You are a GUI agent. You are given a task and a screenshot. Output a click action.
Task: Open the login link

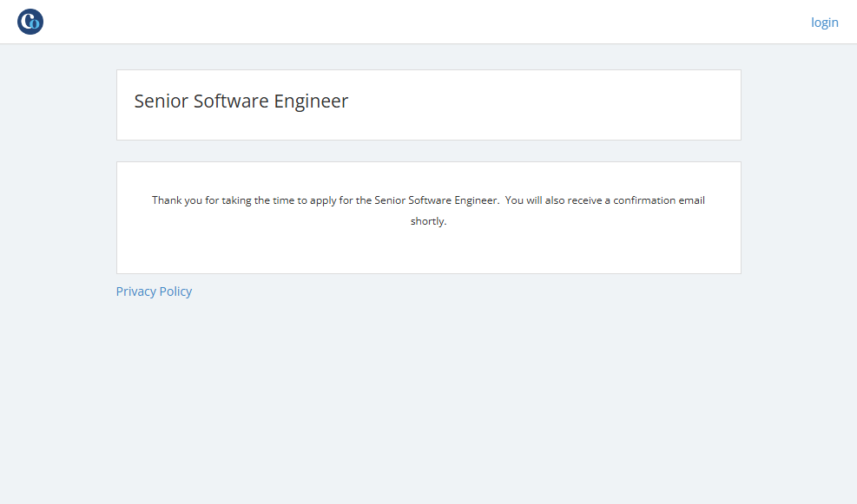[824, 23]
